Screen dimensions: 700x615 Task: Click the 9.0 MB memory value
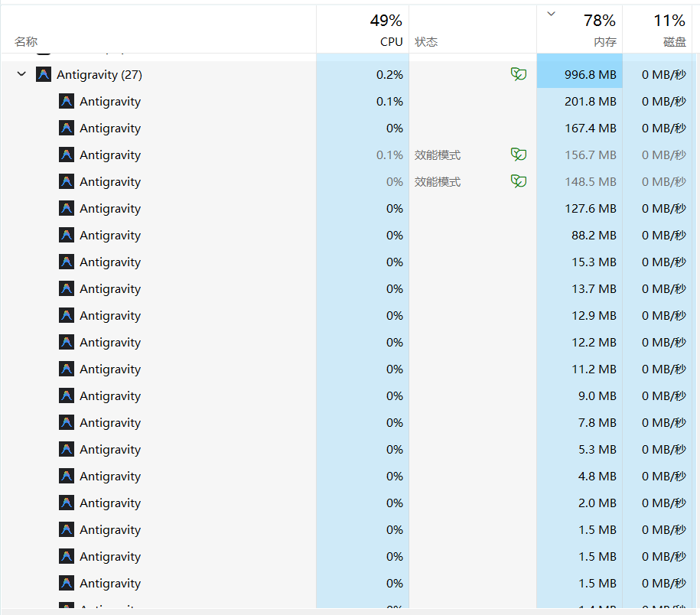pos(597,396)
